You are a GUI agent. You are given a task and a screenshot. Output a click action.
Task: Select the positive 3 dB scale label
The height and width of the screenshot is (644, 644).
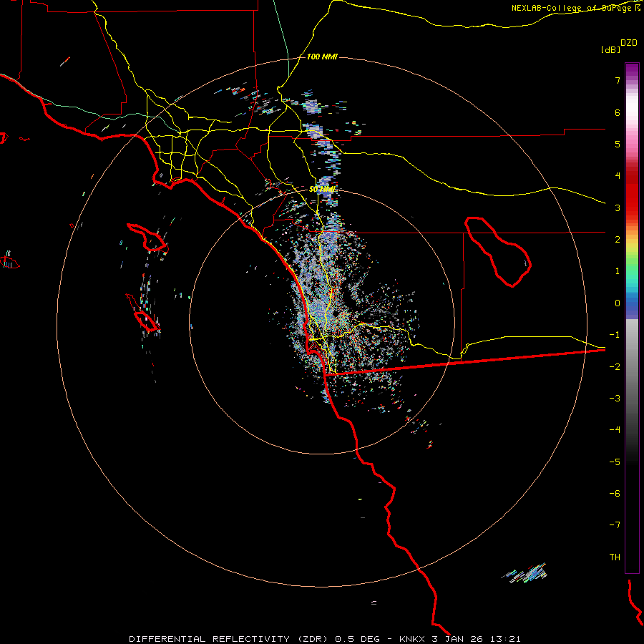[618, 208]
